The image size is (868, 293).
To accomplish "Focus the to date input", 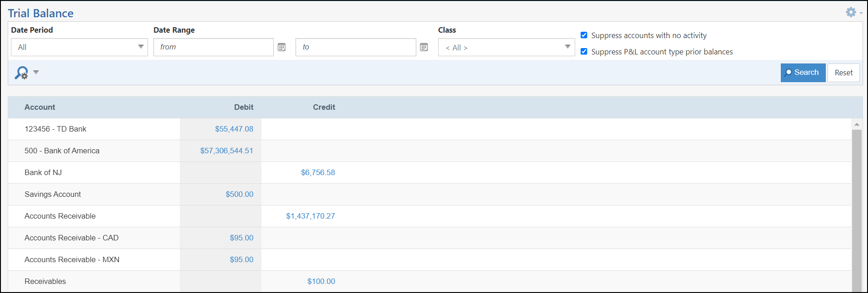I will [355, 47].
